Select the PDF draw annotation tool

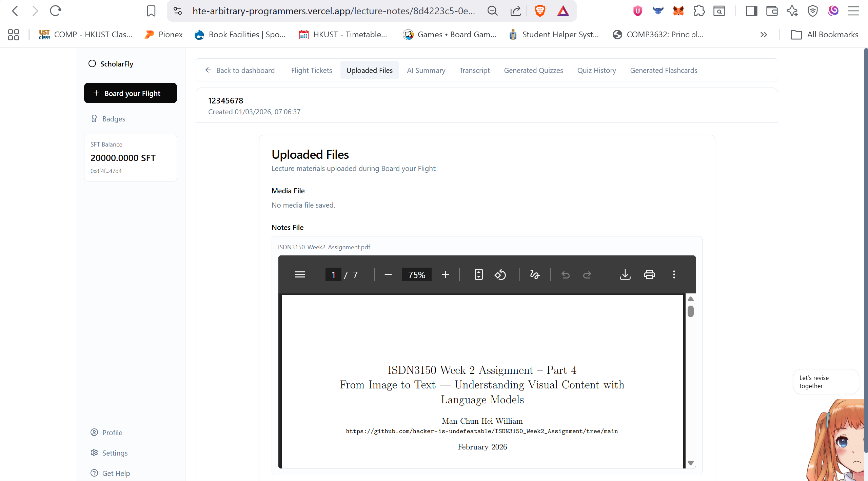click(535, 274)
